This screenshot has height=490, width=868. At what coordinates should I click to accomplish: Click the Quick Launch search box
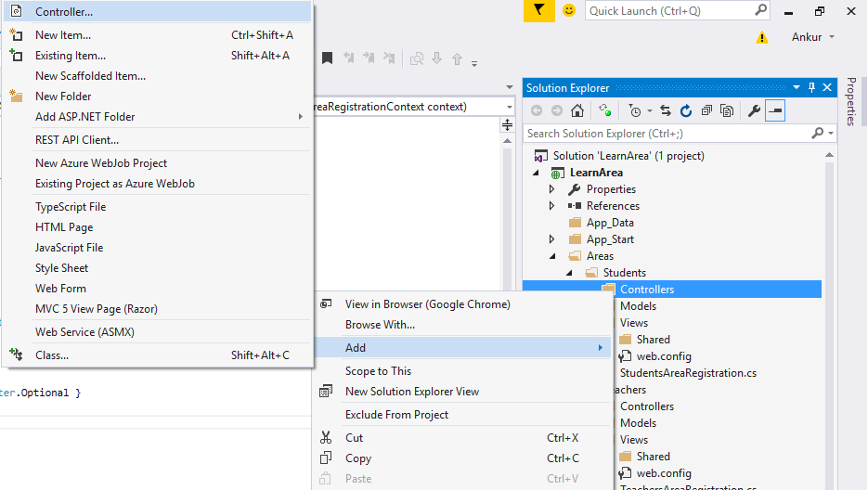pos(669,11)
